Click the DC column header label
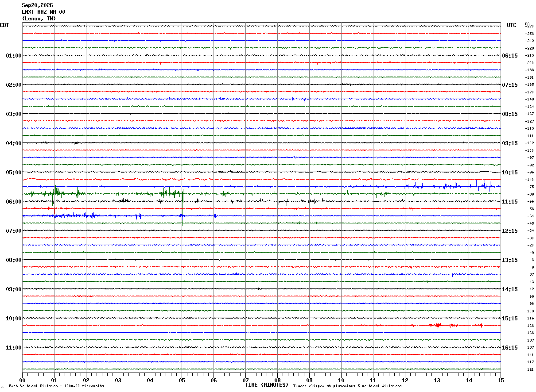Image resolution: width=536 pixels, height=392 pixels. (x=527, y=24)
